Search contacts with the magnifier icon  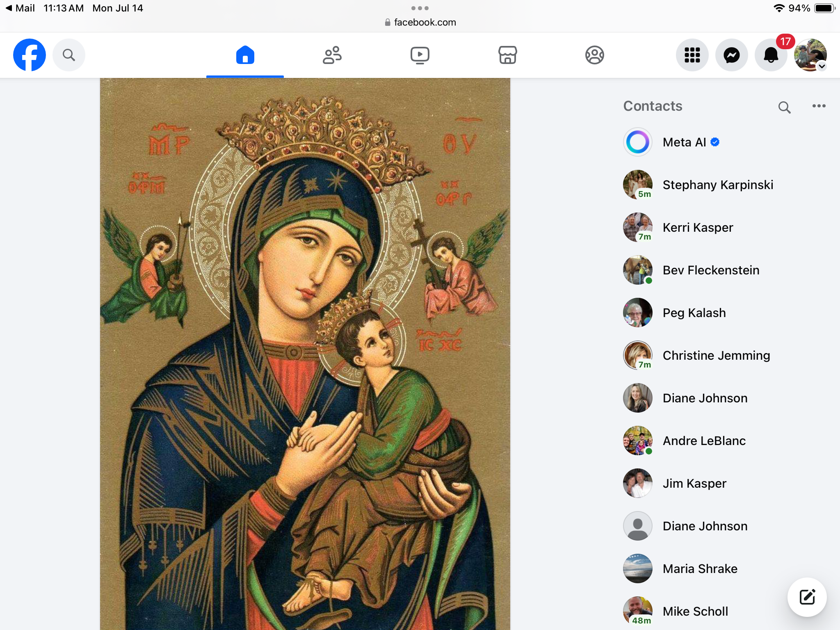784,107
